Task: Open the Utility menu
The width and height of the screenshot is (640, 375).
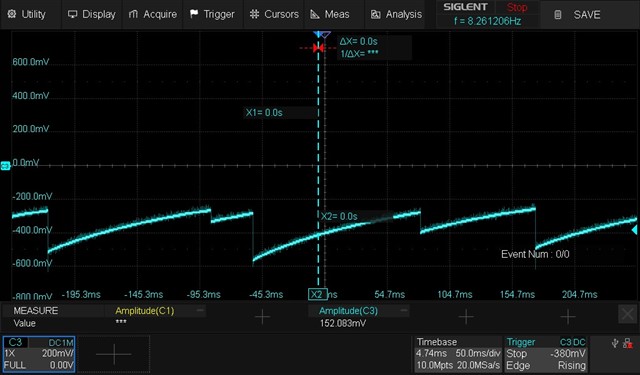Action: point(27,14)
